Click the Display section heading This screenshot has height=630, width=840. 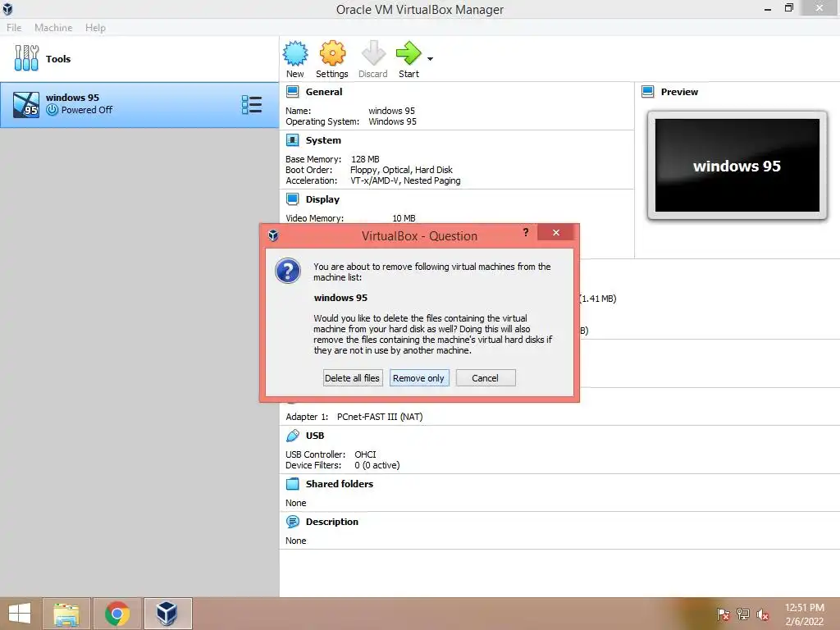[322, 199]
